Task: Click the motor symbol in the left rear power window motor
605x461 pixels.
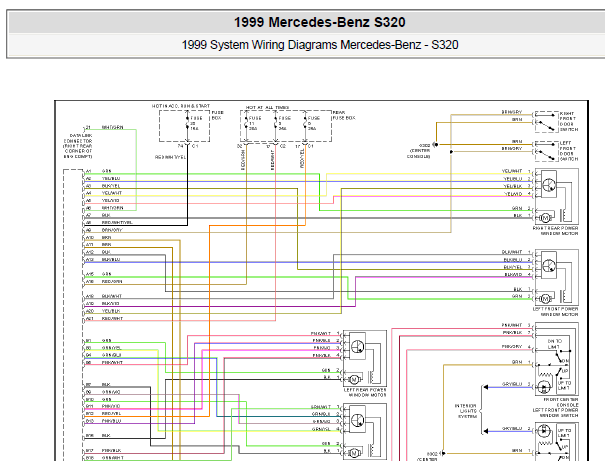Action: point(354,380)
